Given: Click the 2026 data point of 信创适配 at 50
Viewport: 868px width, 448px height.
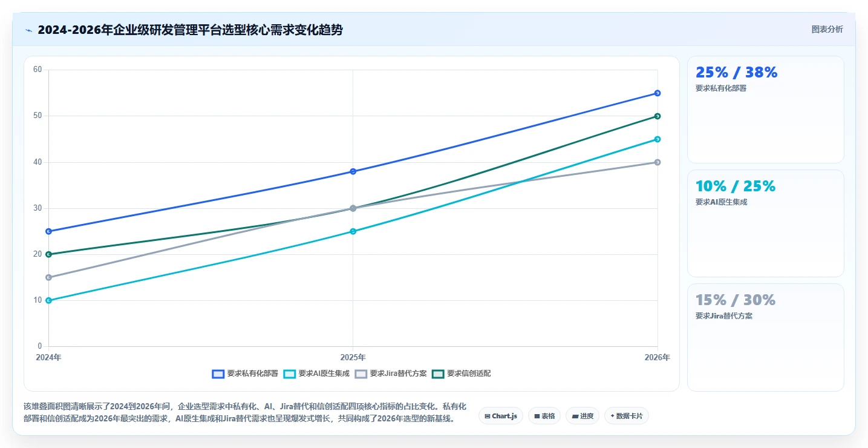Looking at the screenshot, I should click(x=658, y=116).
